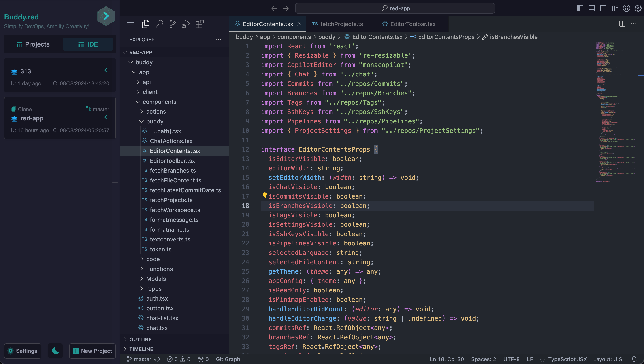Collapse project 313 card chevron
The height and width of the screenshot is (364, 644).
(106, 70)
